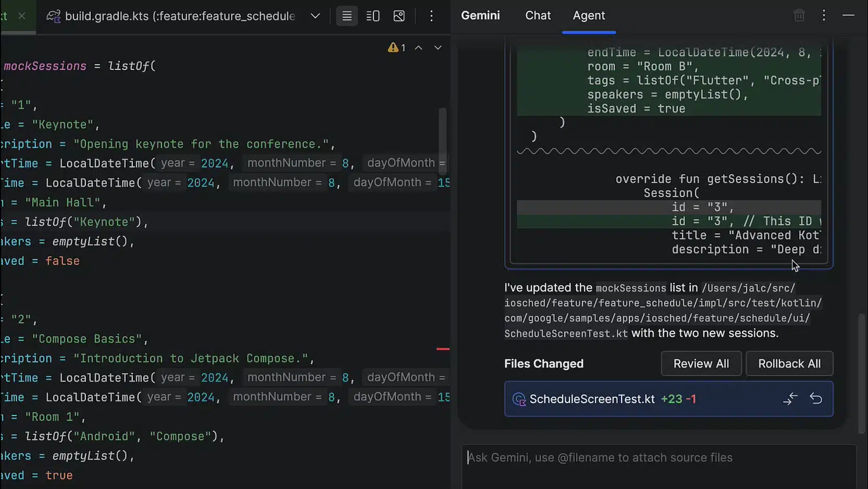Expand the editor tabs dropdown chevron
Image resolution: width=868 pixels, height=489 pixels.
coord(315,16)
